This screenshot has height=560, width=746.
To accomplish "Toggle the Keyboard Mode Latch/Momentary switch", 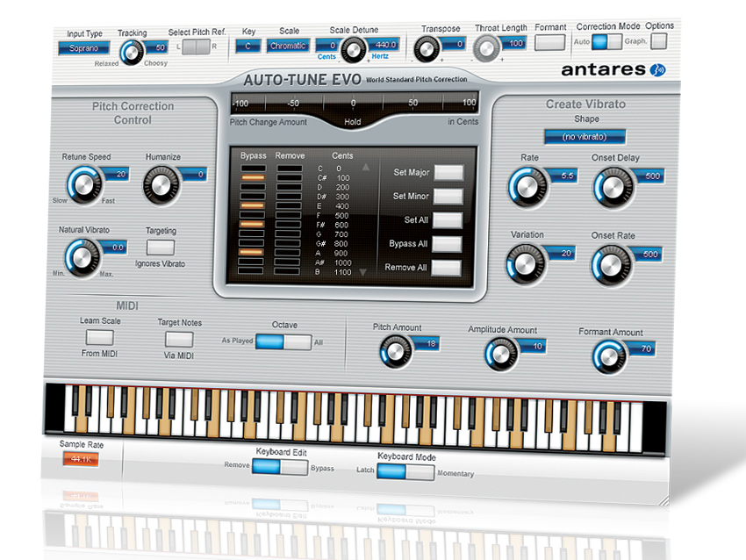I will (x=405, y=471).
